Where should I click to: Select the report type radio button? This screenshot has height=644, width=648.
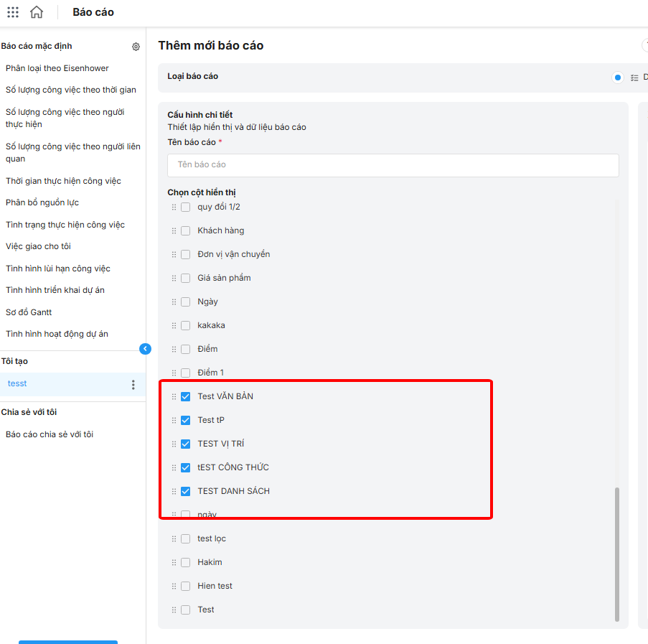pos(617,78)
